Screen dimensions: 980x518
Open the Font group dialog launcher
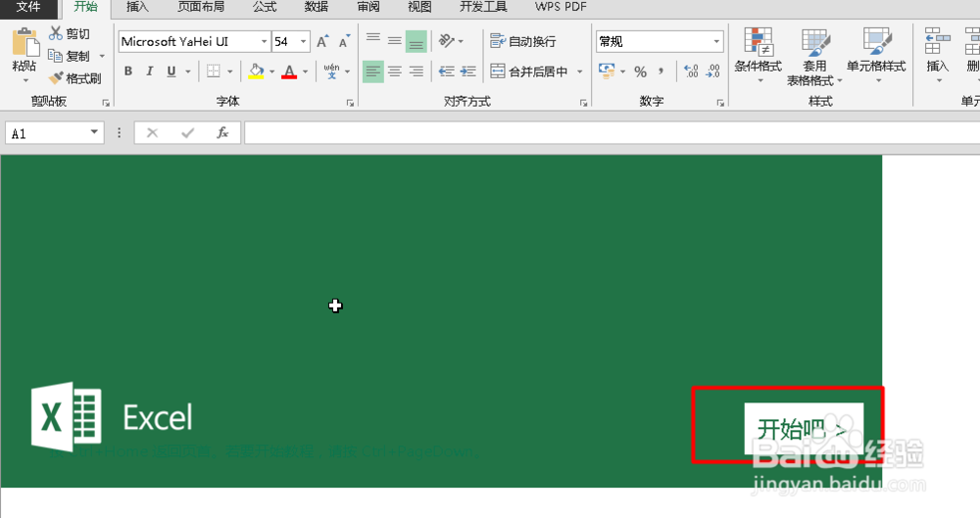[x=350, y=103]
